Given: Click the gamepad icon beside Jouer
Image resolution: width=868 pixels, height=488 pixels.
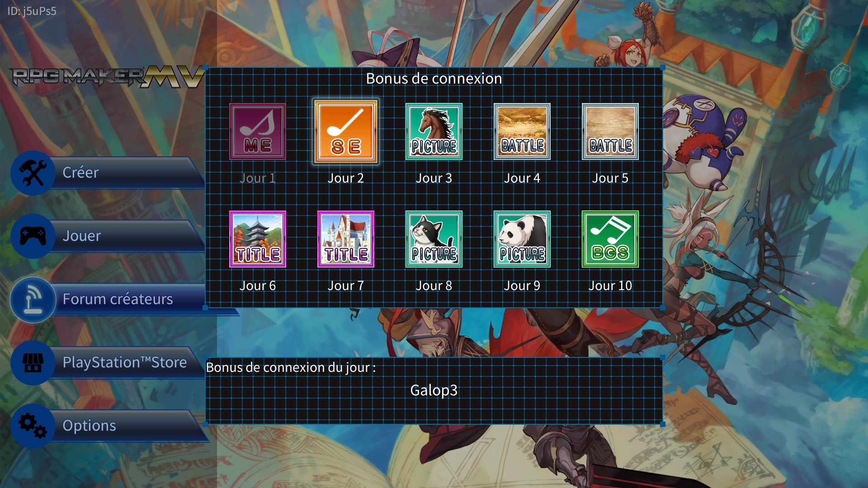Looking at the screenshot, I should click(33, 236).
